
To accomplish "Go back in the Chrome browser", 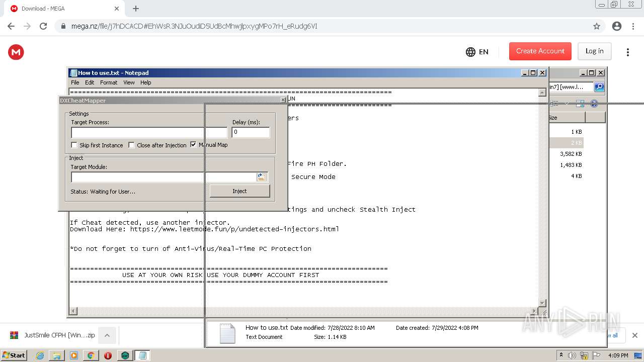I will tap(11, 26).
